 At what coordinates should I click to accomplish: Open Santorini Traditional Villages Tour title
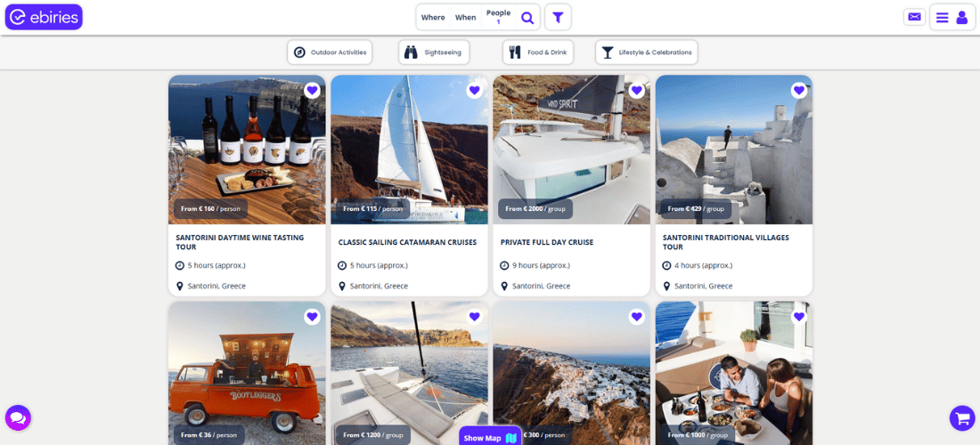pos(725,242)
